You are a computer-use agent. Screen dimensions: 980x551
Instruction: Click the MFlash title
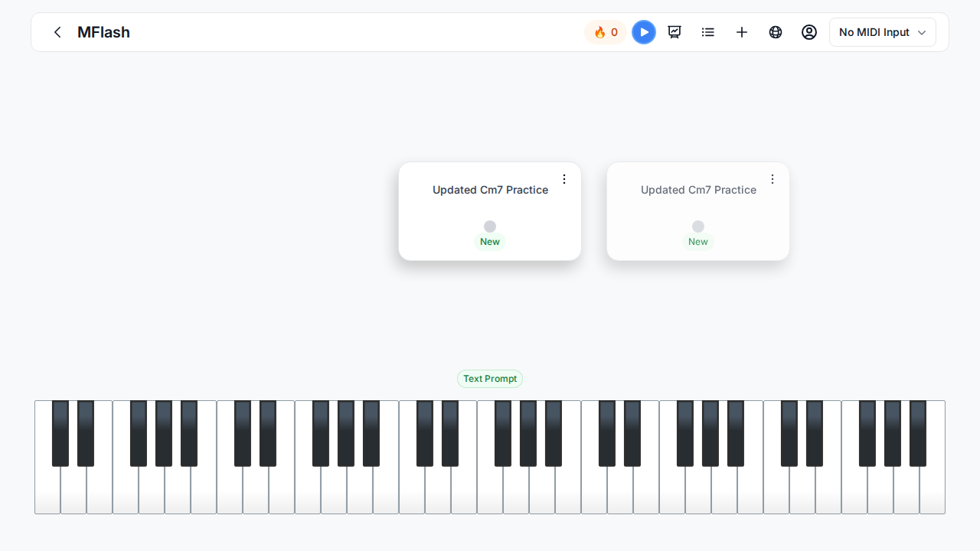(x=103, y=32)
